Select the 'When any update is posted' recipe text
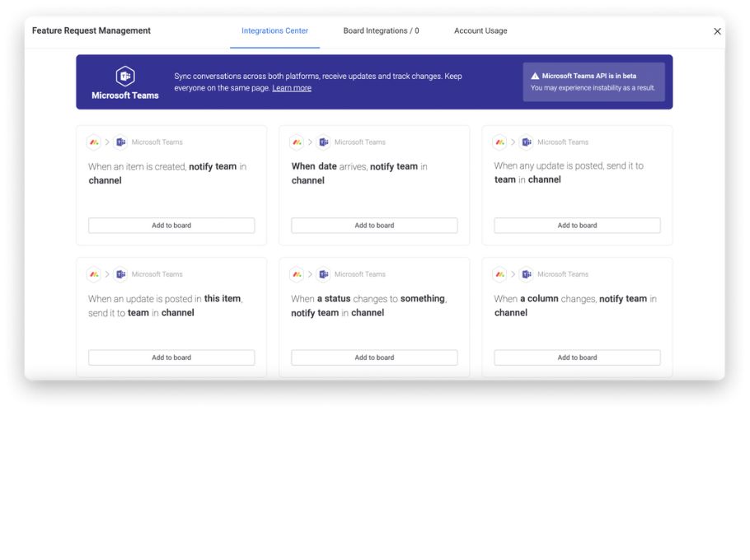Screen dimensions: 750x560 [x=569, y=172]
